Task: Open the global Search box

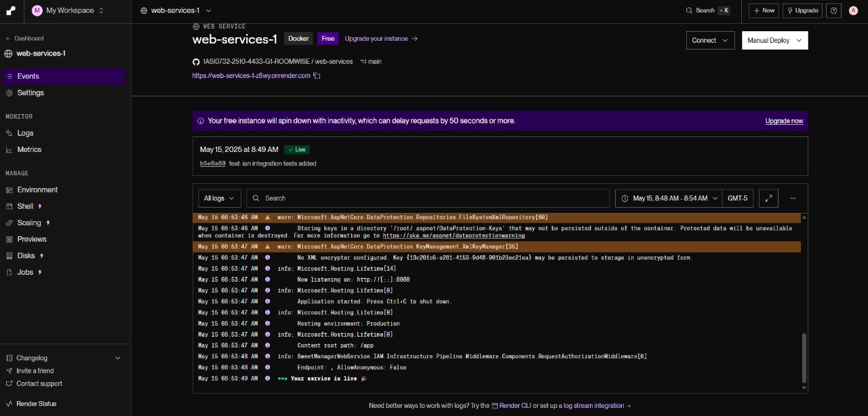Action: coord(708,10)
